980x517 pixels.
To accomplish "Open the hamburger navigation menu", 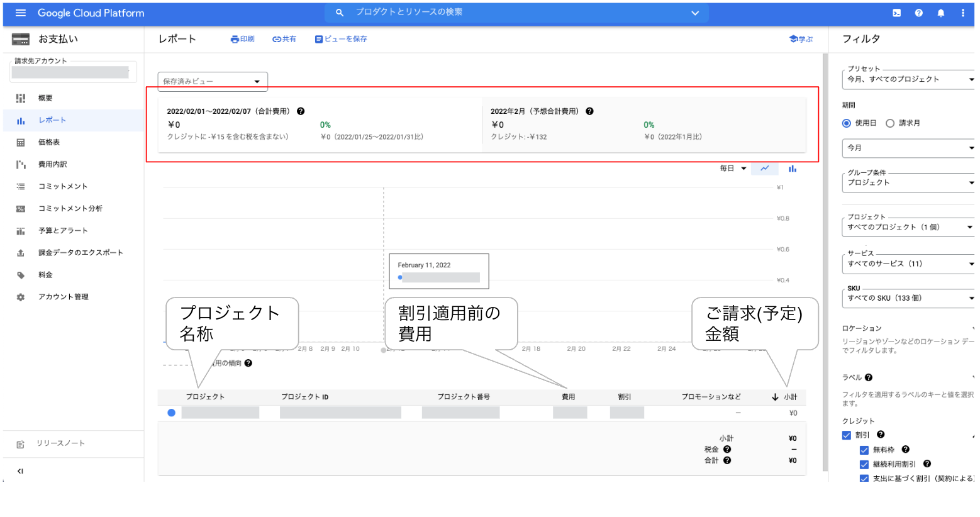I will click(x=20, y=13).
